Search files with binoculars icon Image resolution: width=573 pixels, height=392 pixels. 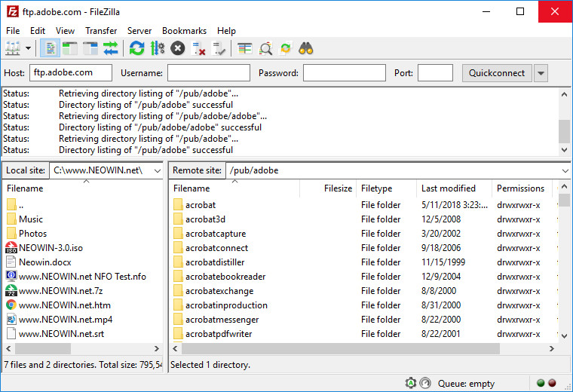pos(306,48)
